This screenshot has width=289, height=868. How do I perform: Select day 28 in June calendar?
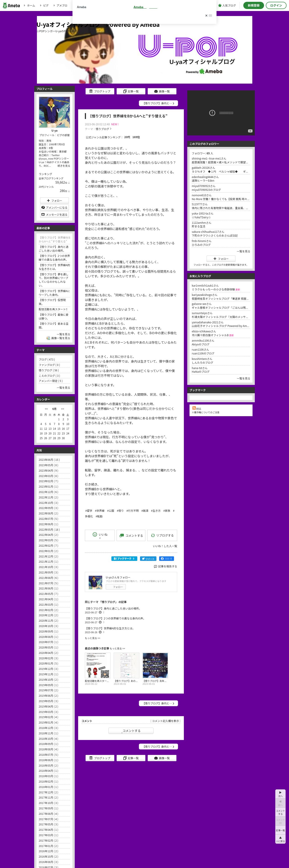point(54,438)
